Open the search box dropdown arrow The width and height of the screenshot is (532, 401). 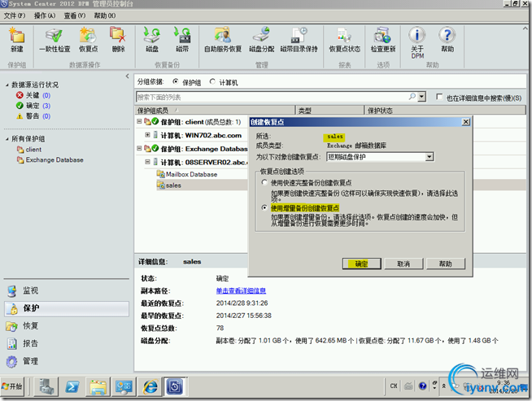point(421,97)
